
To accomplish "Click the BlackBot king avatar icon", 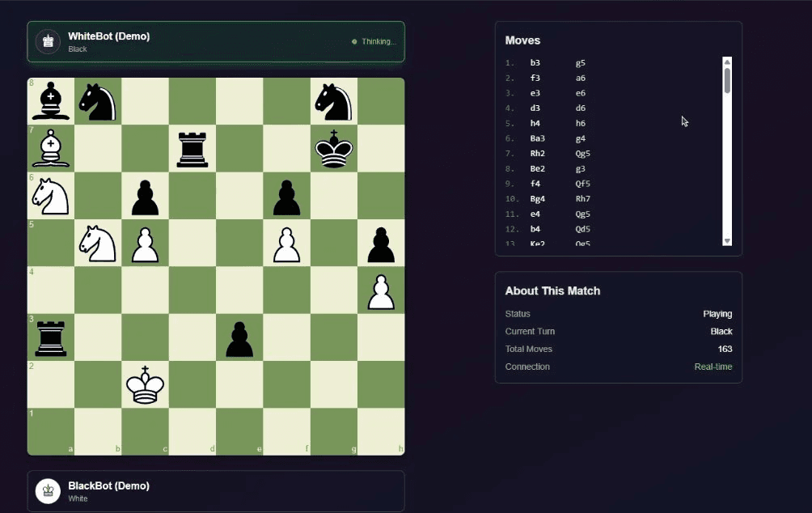I will coord(47,490).
